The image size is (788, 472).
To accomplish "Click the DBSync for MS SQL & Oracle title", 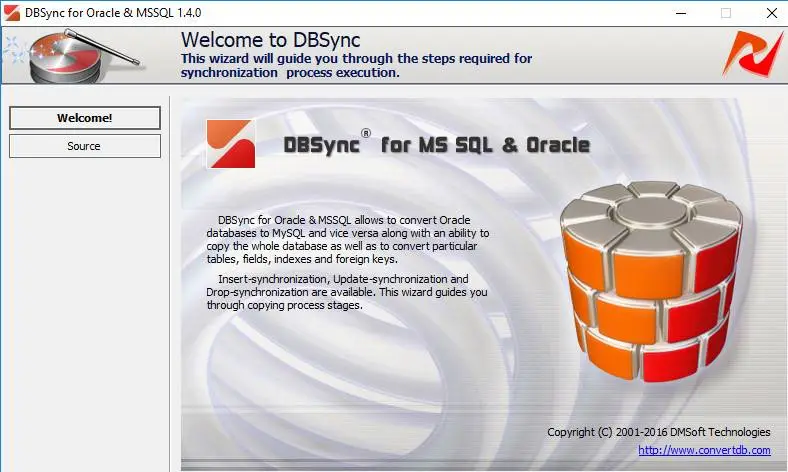I will pyautogui.click(x=436, y=145).
